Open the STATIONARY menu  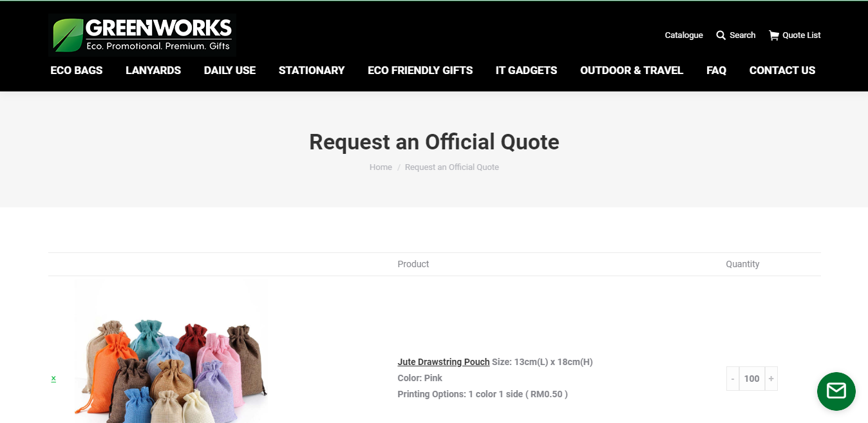(312, 70)
